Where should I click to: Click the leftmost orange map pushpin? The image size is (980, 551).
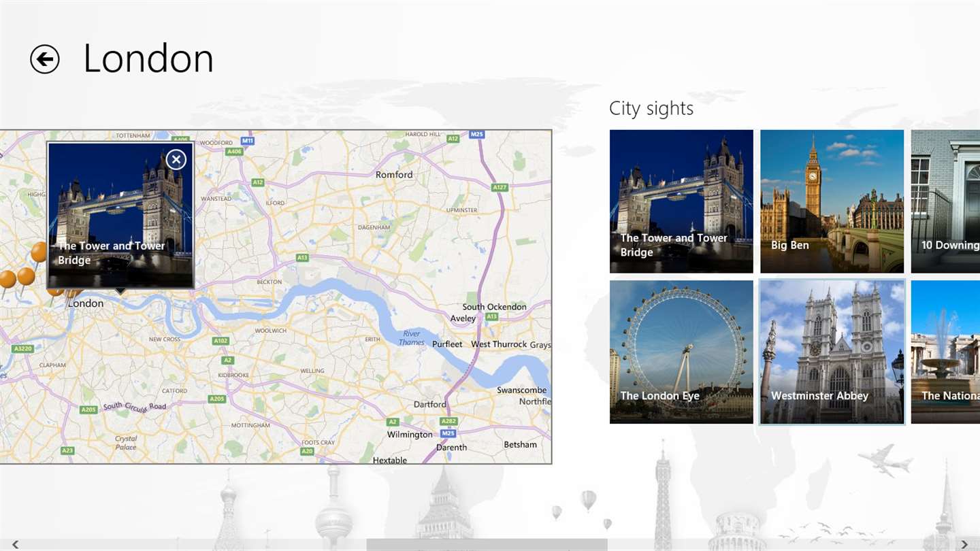[x=6, y=279]
